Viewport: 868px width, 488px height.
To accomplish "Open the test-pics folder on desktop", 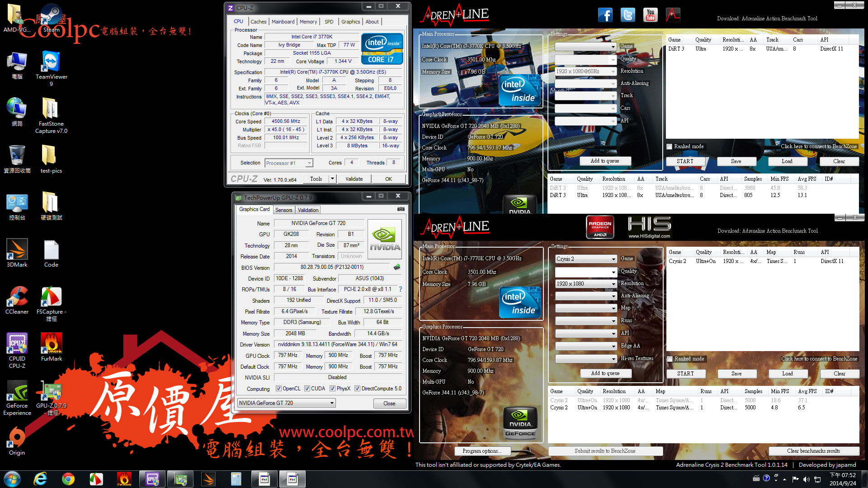I will [x=51, y=159].
